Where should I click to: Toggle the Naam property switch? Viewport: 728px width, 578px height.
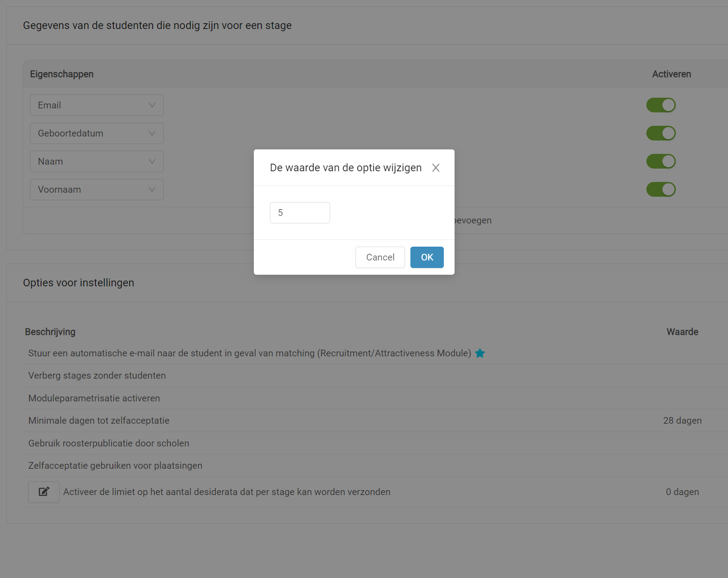[661, 161]
